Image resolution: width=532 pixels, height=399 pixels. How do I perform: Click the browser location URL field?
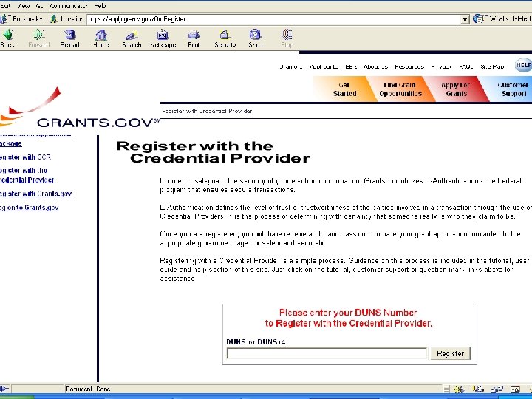click(274, 19)
